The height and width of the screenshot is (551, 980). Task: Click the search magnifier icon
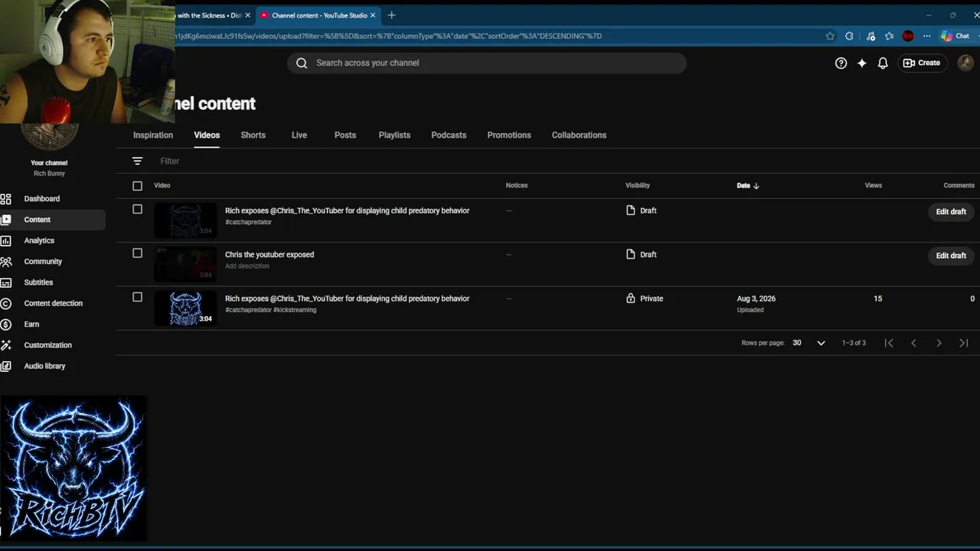pos(302,63)
